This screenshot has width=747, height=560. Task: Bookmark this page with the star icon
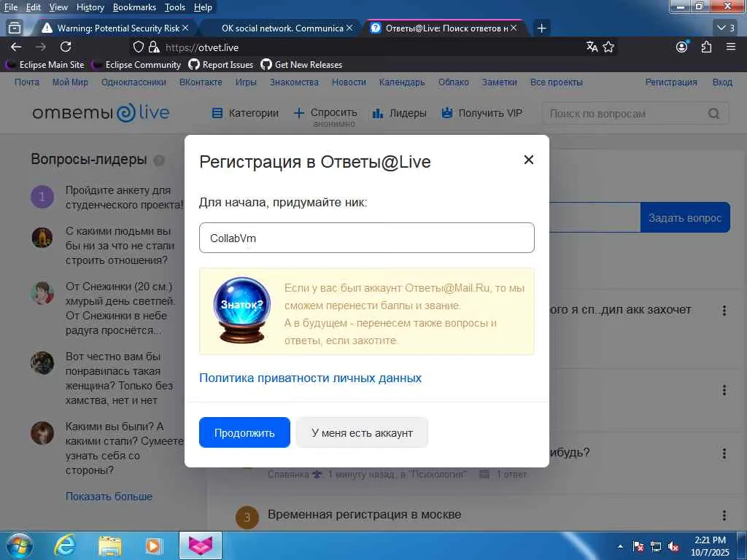coord(608,47)
